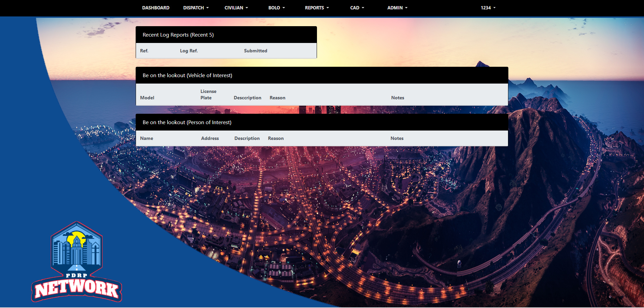Click the Submitted column header
This screenshot has width=644, height=308.
tap(256, 51)
